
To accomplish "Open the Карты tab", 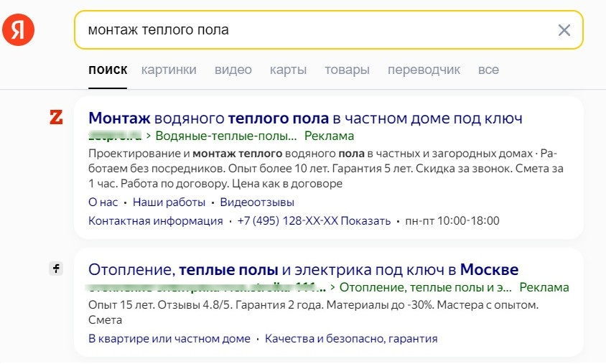I will point(288,70).
